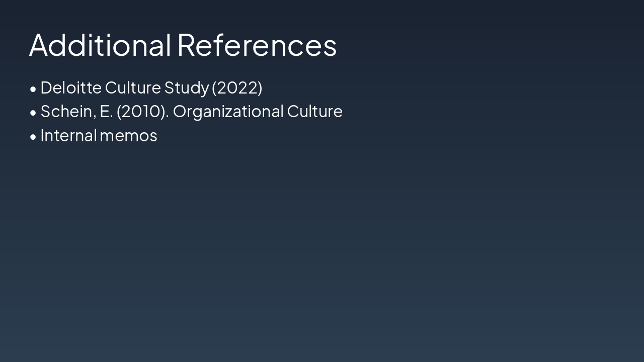Screen dimensions: 644x362
Task: Click the year "(2022)" in first bullet
Action: pos(237,87)
